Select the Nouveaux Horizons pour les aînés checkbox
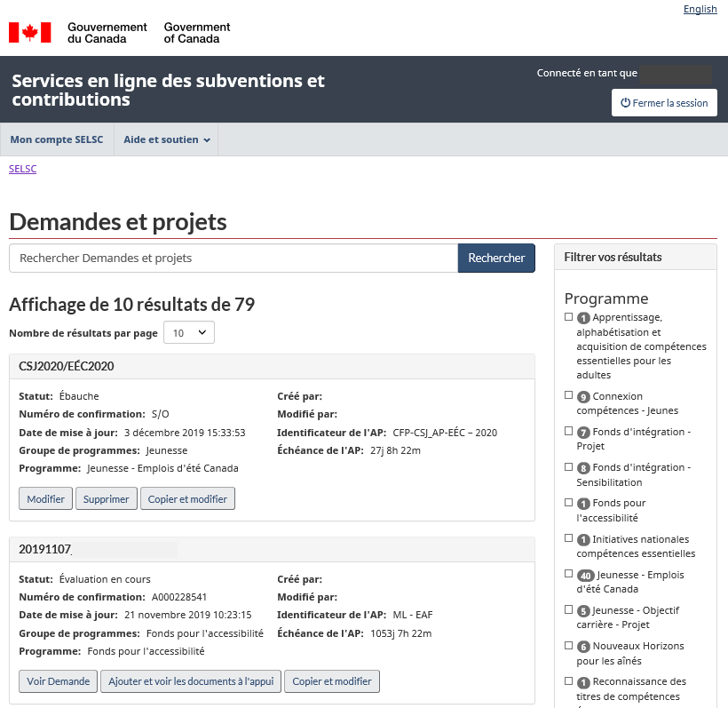Image resolution: width=728 pixels, height=708 pixels. point(569,646)
